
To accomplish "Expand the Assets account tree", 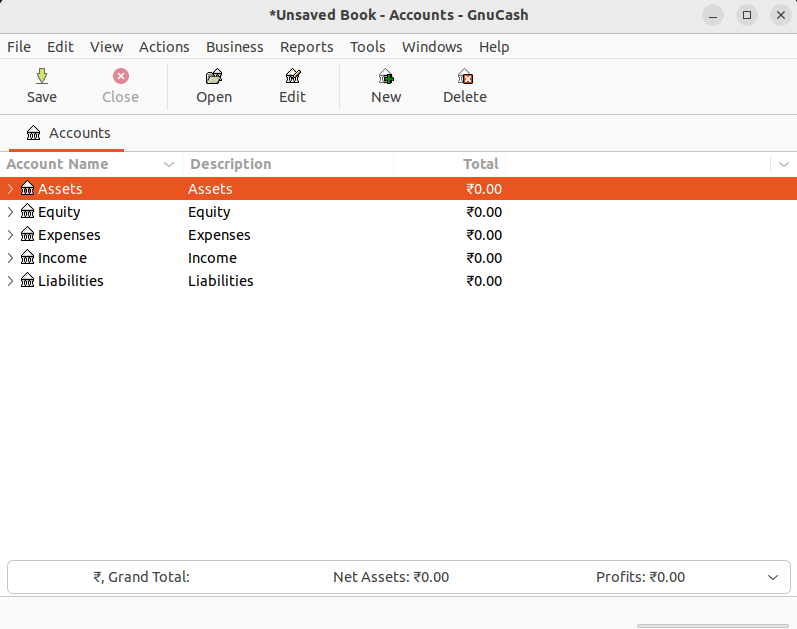I will tap(10, 189).
